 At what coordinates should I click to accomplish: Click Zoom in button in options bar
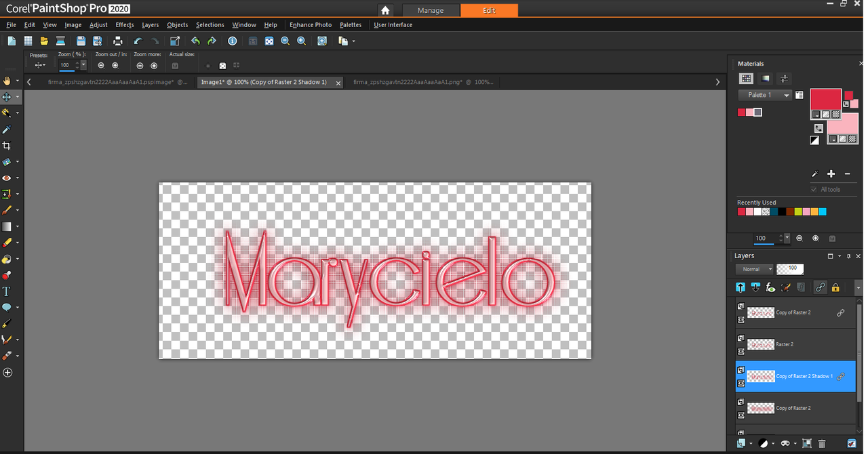point(115,66)
